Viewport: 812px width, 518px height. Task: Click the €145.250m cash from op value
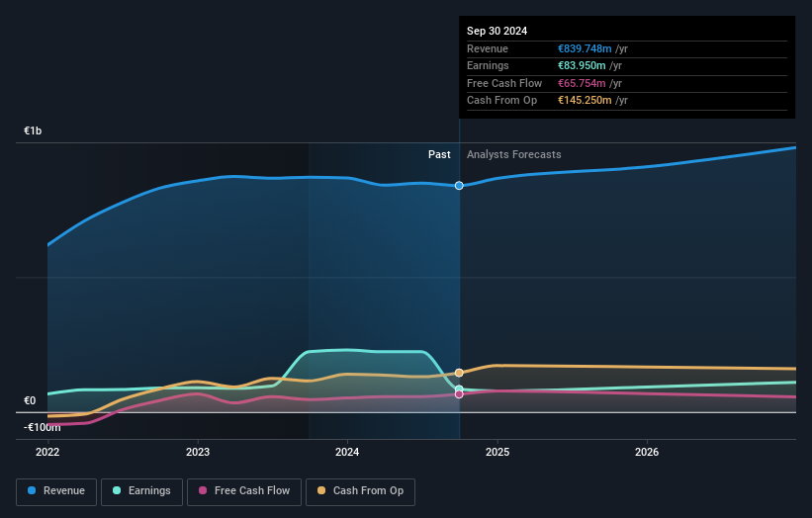585,101
